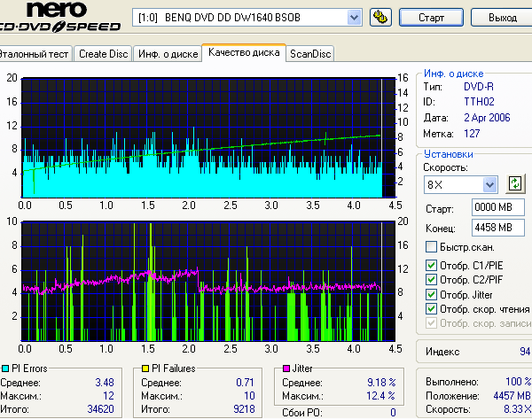The width and height of the screenshot is (532, 419).
Task: Uncheck Отобр. скор. чтения checkbox
Action: tap(431, 309)
